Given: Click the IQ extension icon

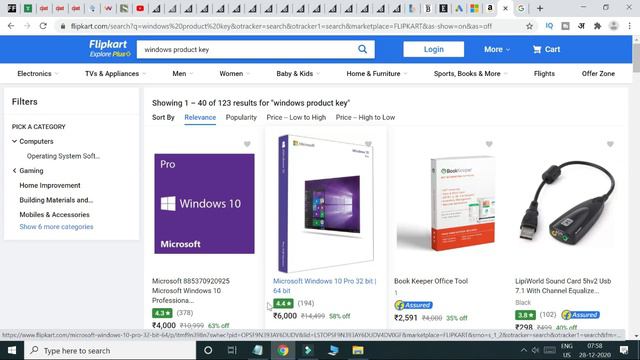Looking at the screenshot, I should coord(549,26).
